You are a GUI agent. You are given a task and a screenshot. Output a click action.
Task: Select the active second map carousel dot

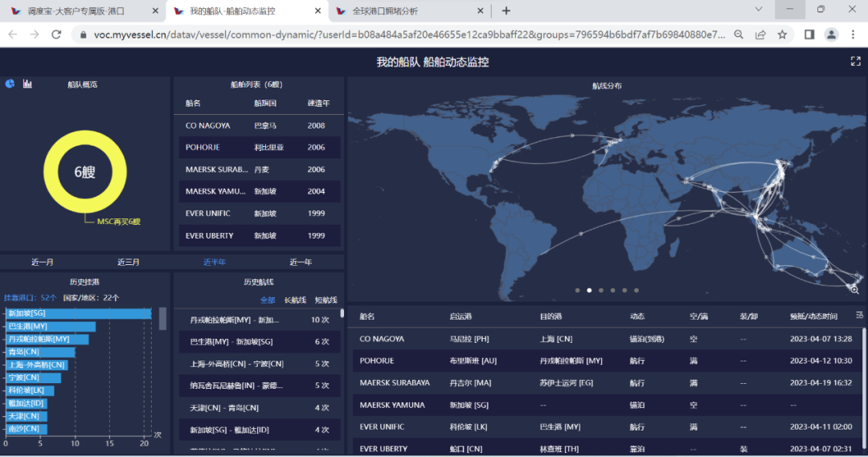click(589, 290)
